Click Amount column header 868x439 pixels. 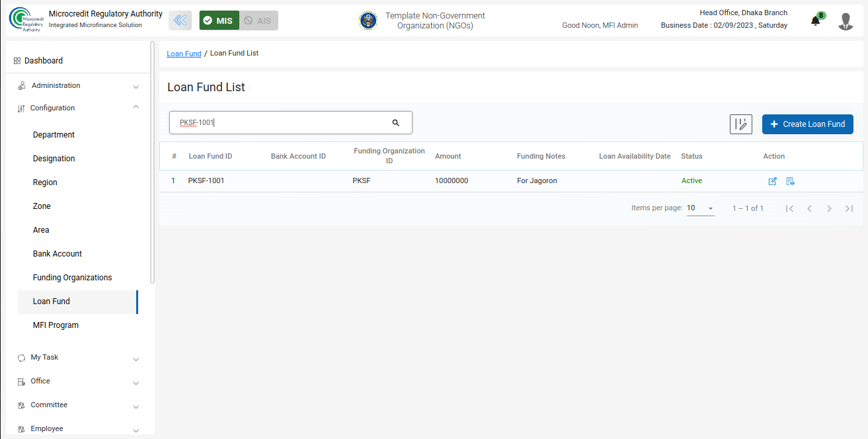[448, 157]
